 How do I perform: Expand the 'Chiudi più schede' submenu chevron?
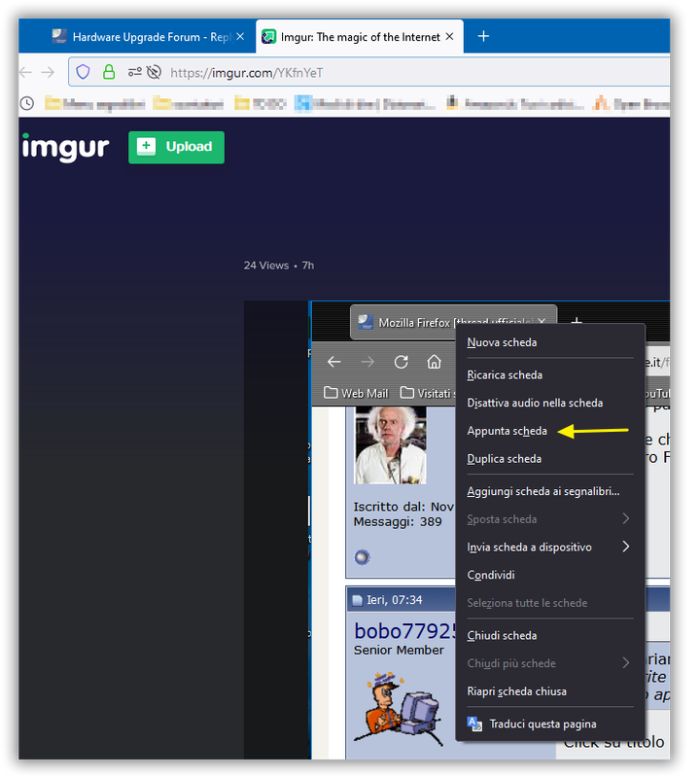coord(625,662)
